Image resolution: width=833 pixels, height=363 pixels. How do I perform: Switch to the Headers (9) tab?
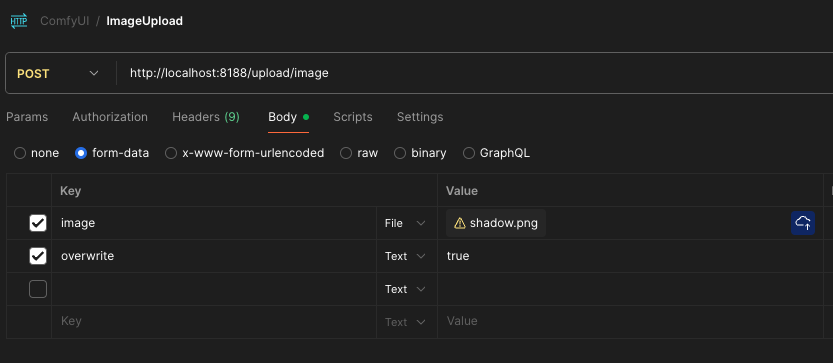click(206, 117)
